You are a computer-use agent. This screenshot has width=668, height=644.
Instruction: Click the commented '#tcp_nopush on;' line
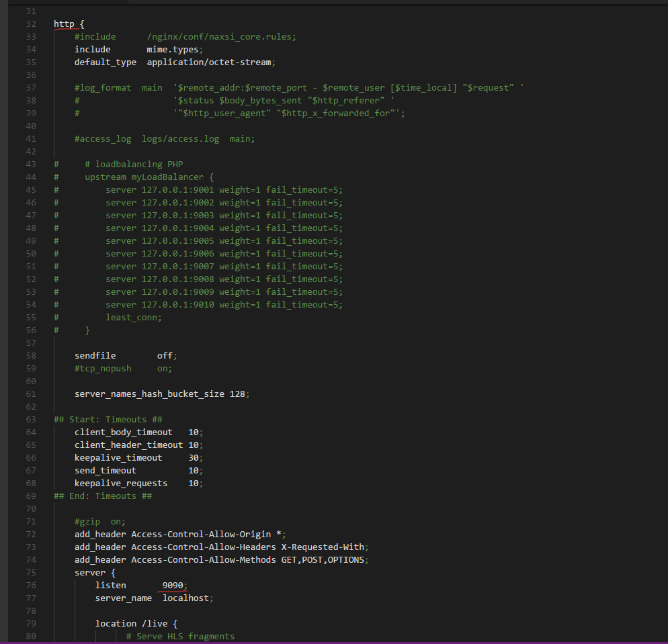(123, 369)
